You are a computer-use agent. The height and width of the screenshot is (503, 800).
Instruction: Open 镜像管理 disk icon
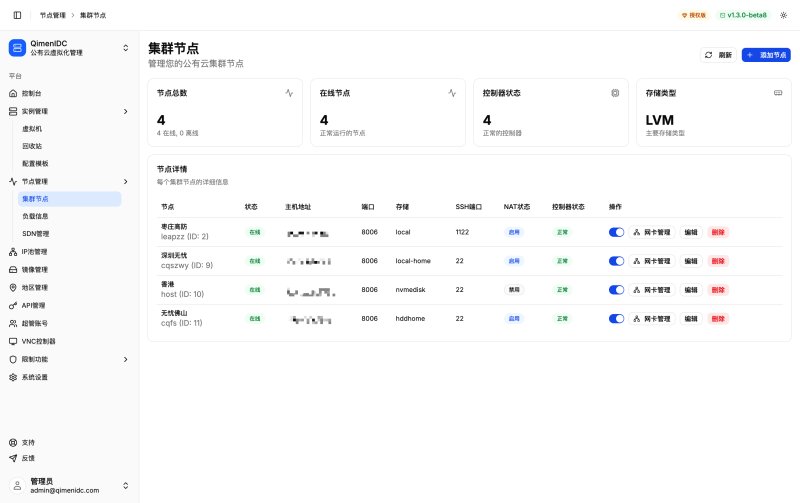(13, 269)
